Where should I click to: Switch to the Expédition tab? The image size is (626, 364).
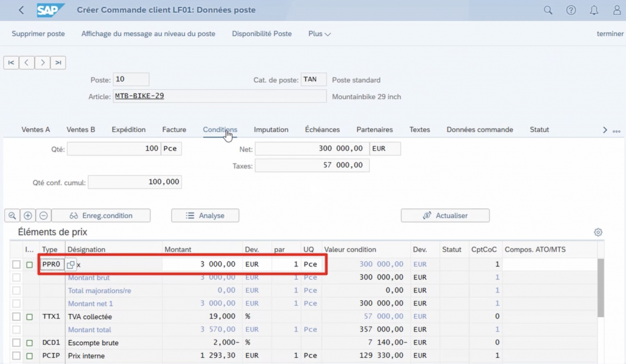(128, 129)
